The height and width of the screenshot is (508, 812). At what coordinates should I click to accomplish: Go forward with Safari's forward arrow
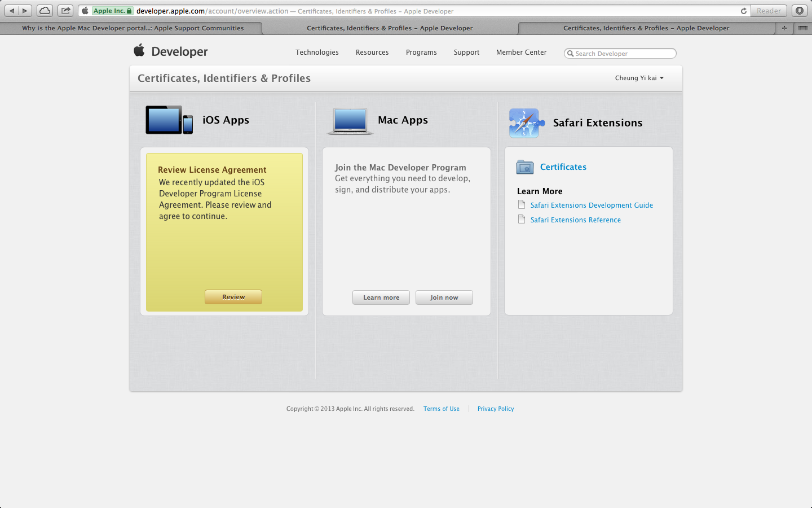tap(25, 11)
